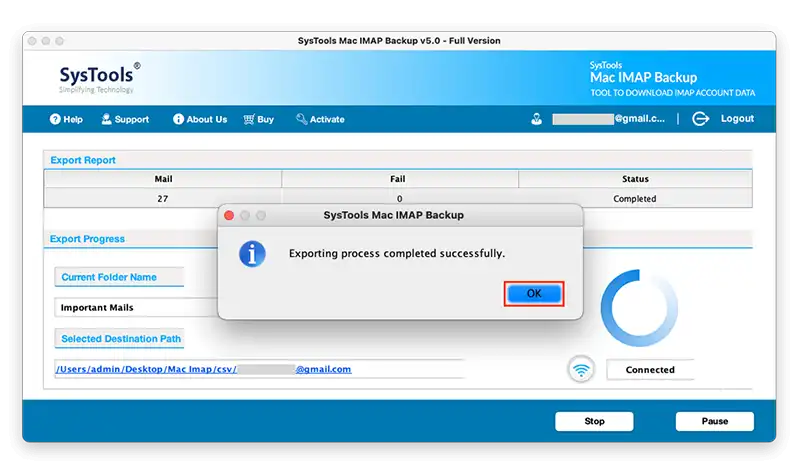The width and height of the screenshot is (800, 470).
Task: Click the OK button in the dialog
Action: click(534, 293)
